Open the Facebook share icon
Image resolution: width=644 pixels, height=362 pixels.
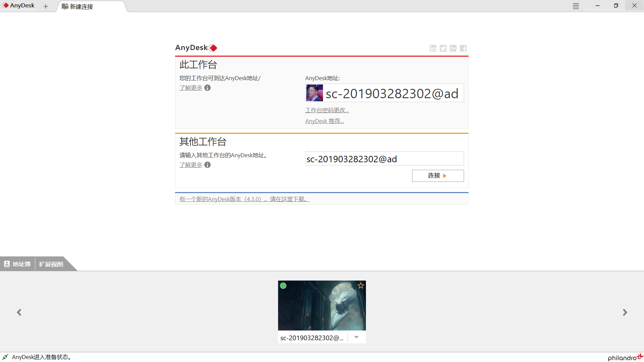click(x=463, y=48)
